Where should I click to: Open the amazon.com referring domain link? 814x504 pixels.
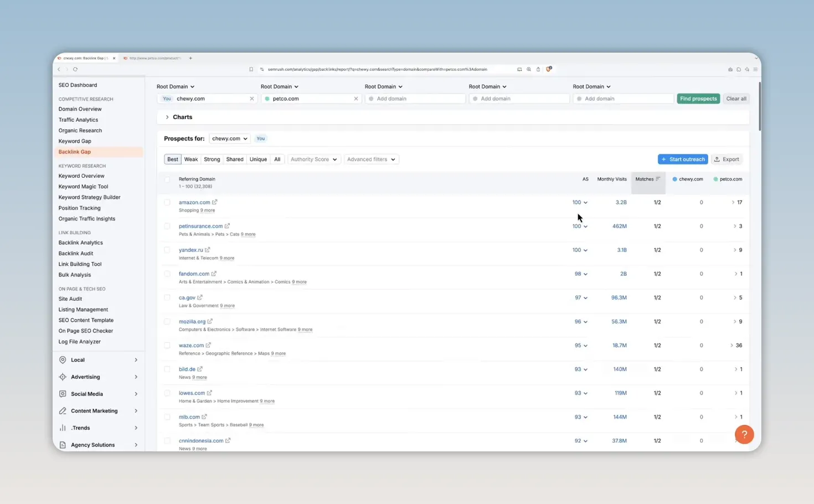coord(194,202)
